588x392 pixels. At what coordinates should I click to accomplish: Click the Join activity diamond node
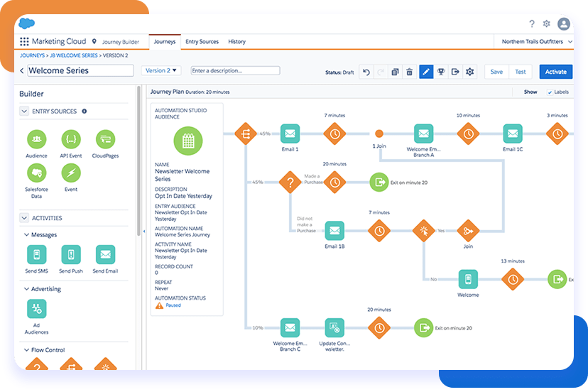468,231
